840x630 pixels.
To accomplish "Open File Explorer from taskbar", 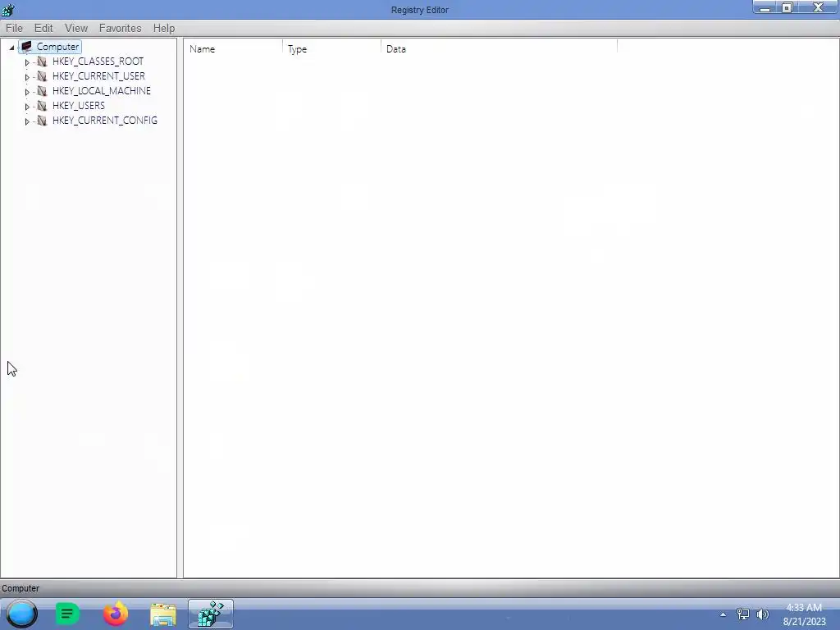I will (163, 614).
